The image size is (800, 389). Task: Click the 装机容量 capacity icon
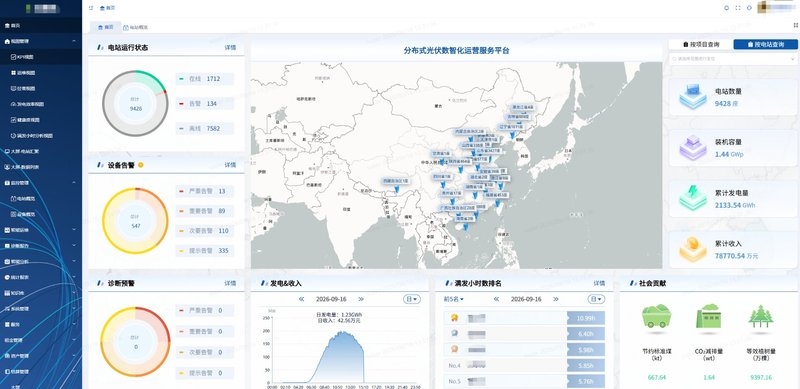pos(693,147)
